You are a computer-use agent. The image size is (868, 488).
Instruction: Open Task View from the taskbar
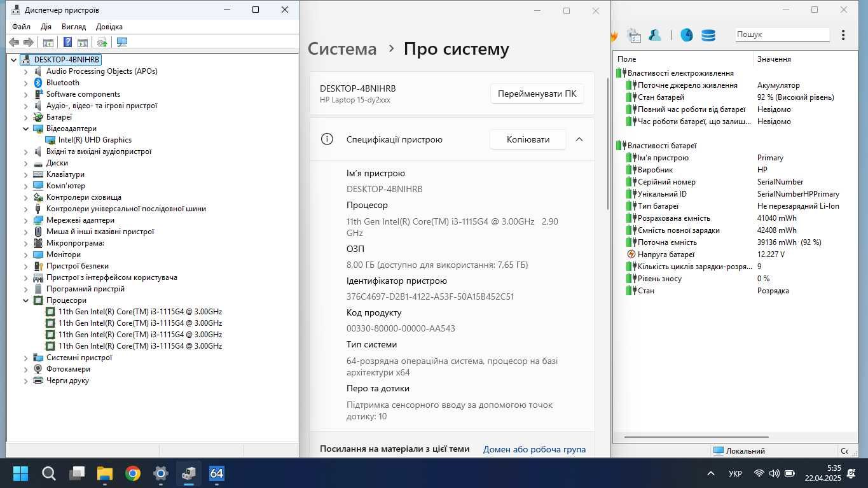pos(77,473)
